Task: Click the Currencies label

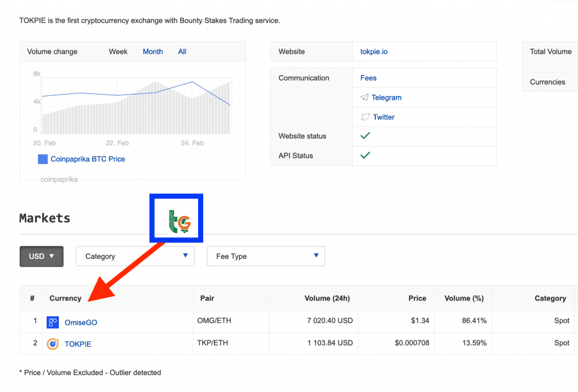Action: (x=548, y=82)
